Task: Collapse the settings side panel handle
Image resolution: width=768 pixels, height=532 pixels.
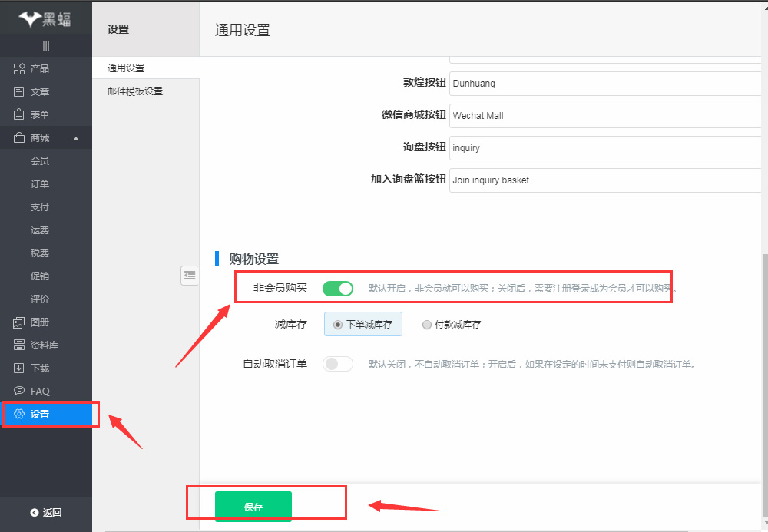Action: click(190, 275)
